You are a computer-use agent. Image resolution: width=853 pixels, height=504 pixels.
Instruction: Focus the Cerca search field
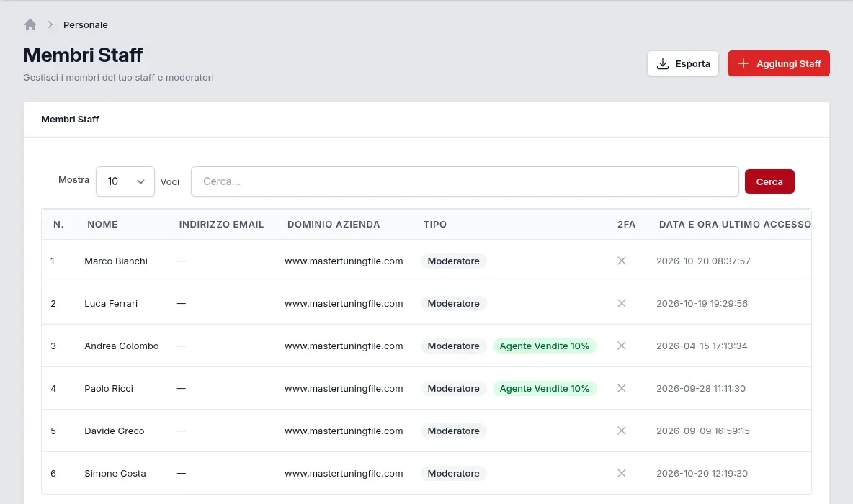point(465,181)
